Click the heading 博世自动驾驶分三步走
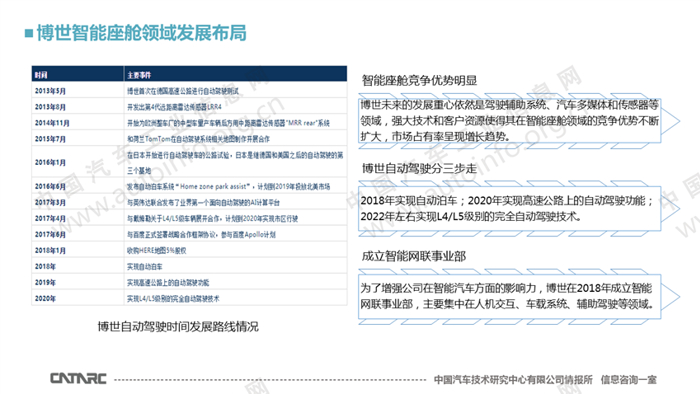The image size is (700, 394). click(x=419, y=169)
